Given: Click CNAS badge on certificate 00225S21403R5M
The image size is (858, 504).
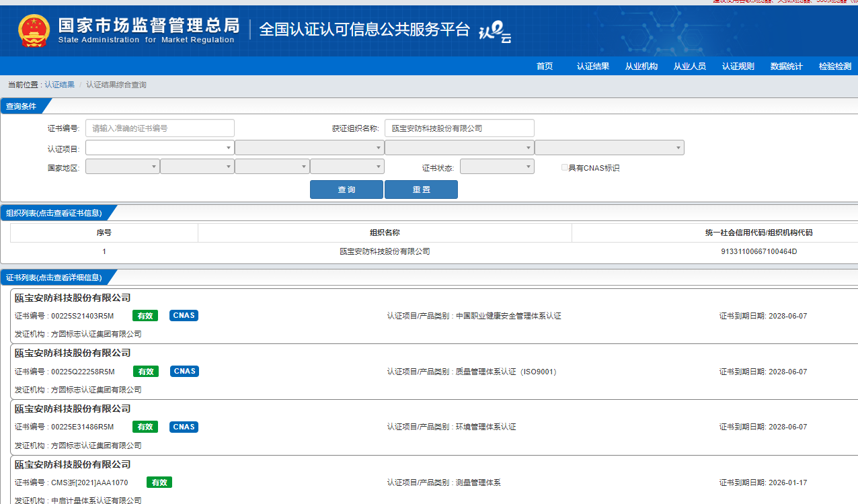Looking at the screenshot, I should 184,316.
